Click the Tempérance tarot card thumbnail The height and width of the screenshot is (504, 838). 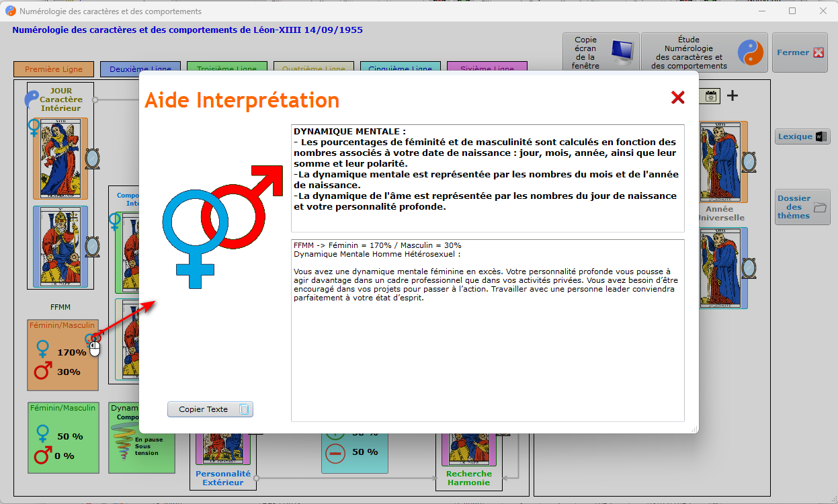[60, 159]
